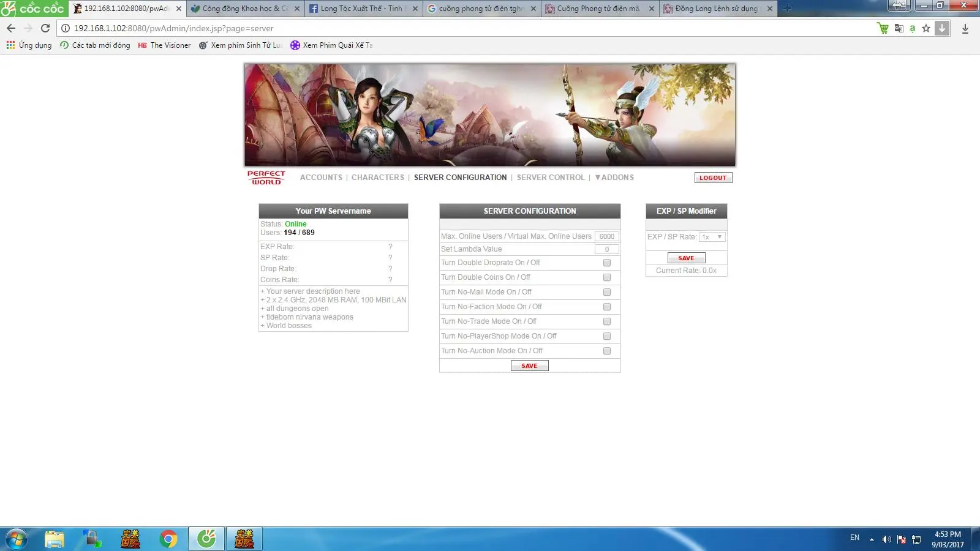View site information icon in address bar

click(66, 28)
